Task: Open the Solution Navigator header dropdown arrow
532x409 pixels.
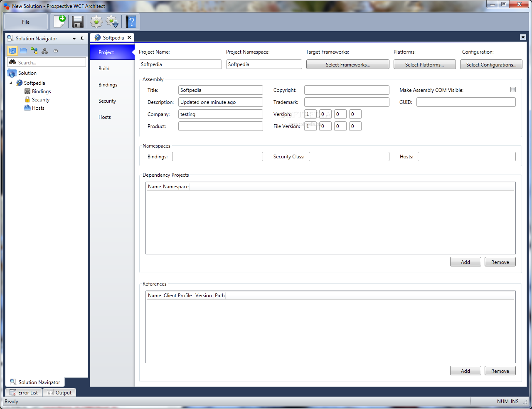Action: tap(74, 39)
